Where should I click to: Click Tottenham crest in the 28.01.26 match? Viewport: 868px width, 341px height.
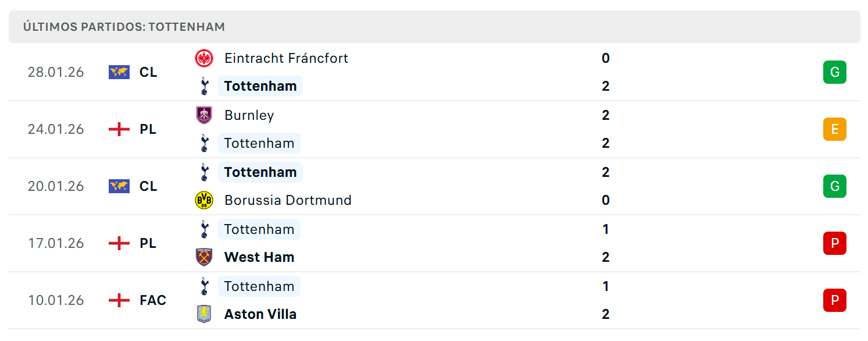[204, 86]
